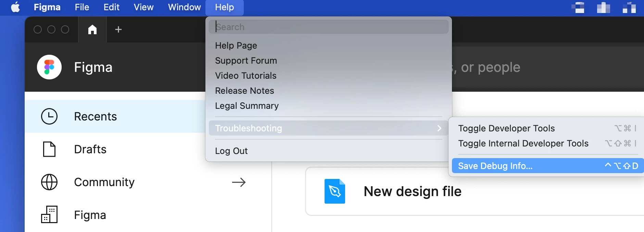Open the Apple menu

pyautogui.click(x=15, y=7)
